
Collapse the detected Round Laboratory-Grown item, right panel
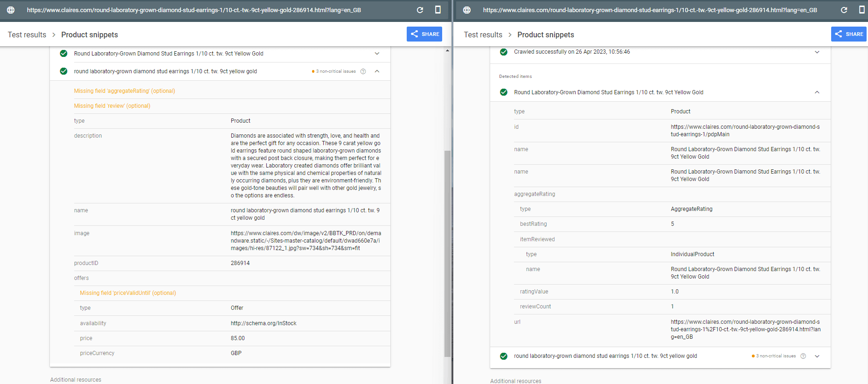[817, 92]
